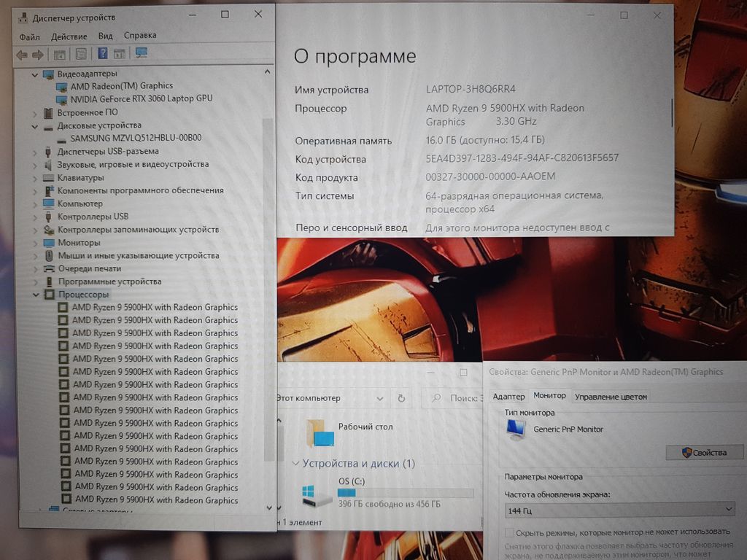Collapse the Процессоры tree node
The height and width of the screenshot is (560, 747).
(36, 295)
